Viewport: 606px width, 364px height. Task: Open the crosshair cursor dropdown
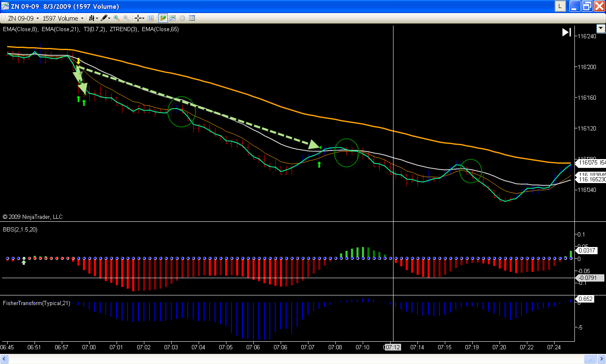pyautogui.click(x=139, y=18)
